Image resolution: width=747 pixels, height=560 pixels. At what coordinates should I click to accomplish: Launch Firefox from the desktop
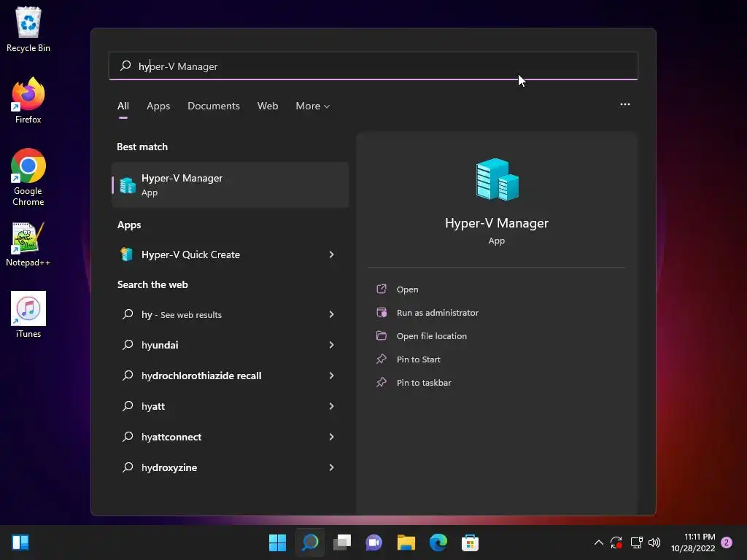pos(28,101)
